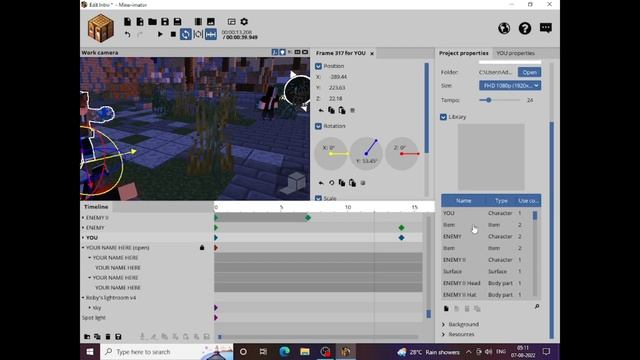
Task: Click the Export movie filmstrip icon
Action: pos(198,22)
